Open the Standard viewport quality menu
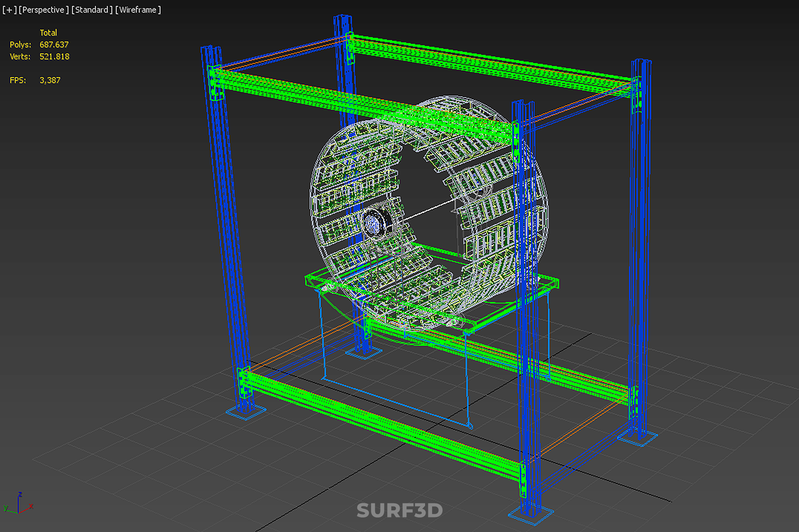This screenshot has height=532, width=799. (92, 10)
